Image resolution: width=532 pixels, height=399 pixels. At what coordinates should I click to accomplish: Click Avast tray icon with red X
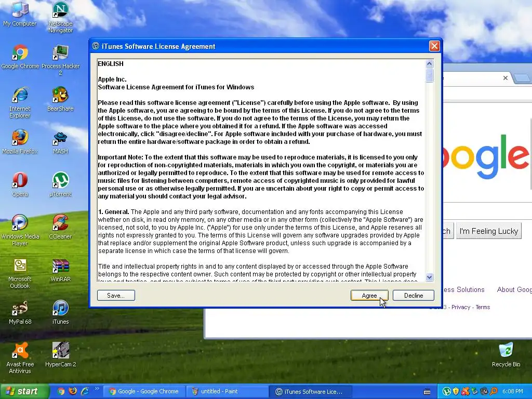click(x=465, y=391)
